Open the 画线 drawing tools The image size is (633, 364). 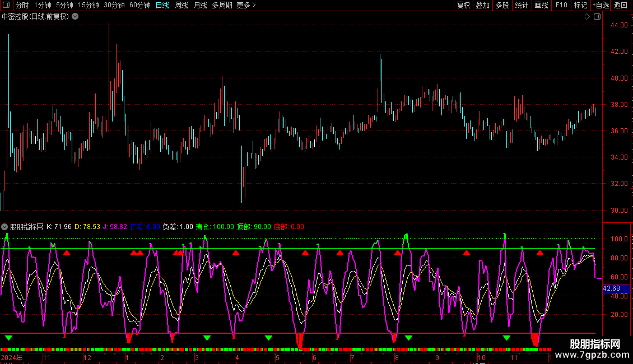click(x=541, y=5)
